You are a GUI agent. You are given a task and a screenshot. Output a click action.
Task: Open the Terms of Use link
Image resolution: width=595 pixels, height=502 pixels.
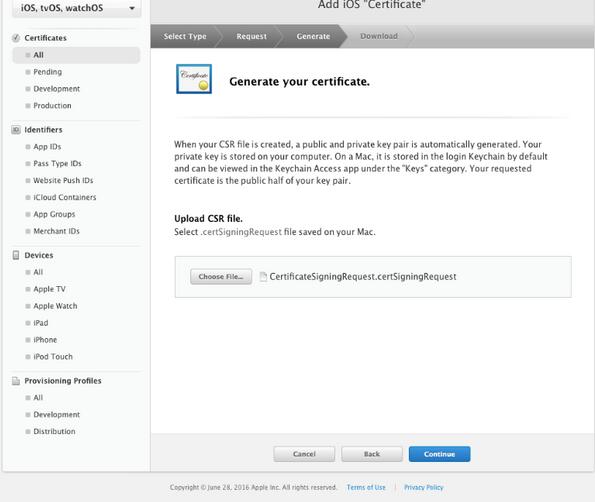click(366, 488)
